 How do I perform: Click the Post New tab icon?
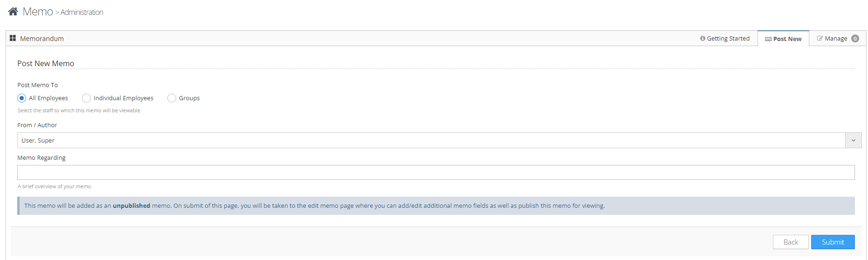pyautogui.click(x=768, y=39)
